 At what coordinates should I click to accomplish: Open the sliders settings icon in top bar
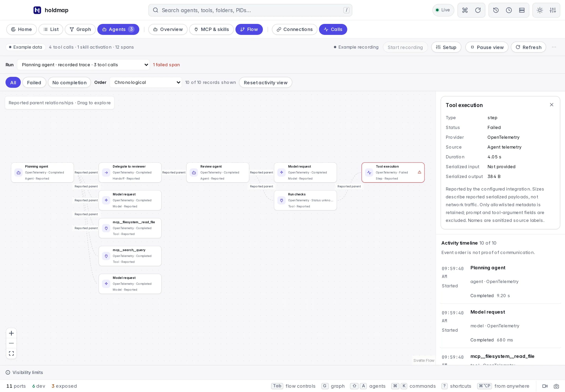coord(553,10)
